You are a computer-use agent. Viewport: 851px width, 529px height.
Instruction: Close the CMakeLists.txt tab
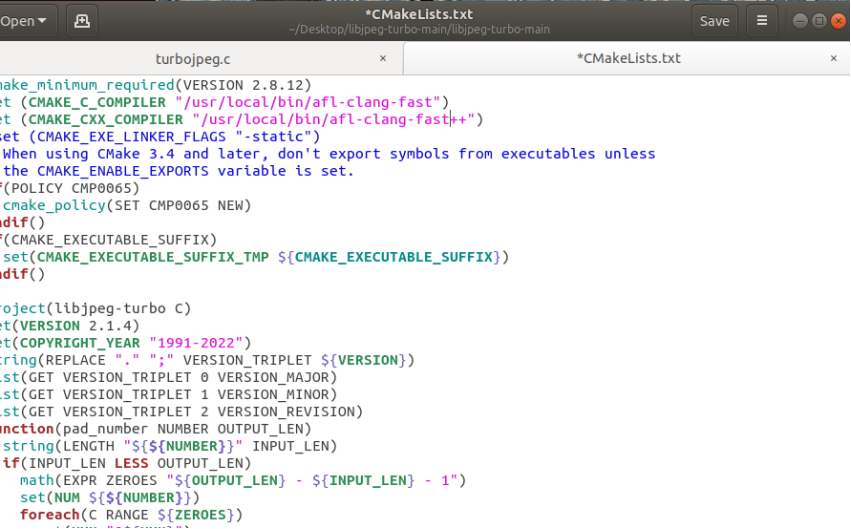pyautogui.click(x=834, y=59)
